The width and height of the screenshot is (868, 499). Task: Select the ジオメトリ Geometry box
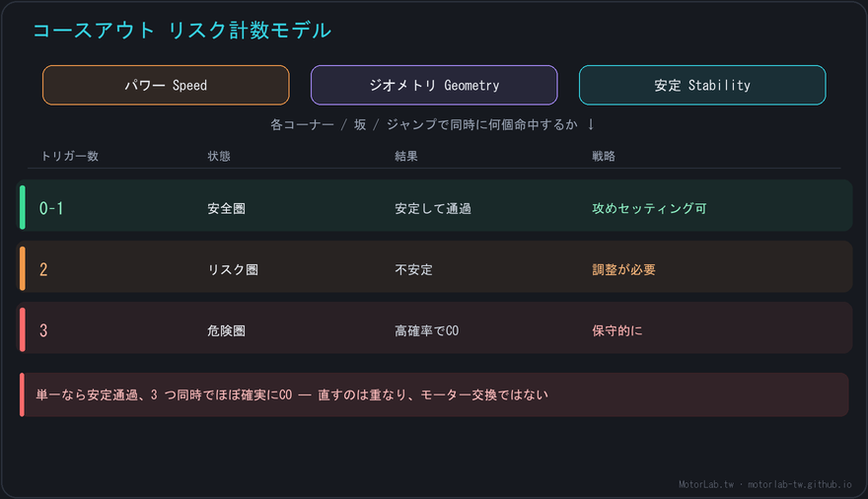434,85
